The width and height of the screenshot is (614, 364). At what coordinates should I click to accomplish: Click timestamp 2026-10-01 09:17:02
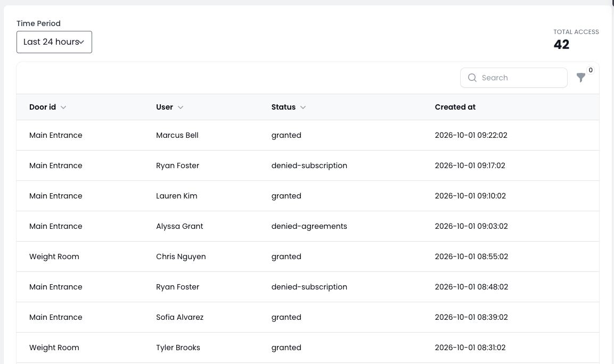(x=470, y=166)
